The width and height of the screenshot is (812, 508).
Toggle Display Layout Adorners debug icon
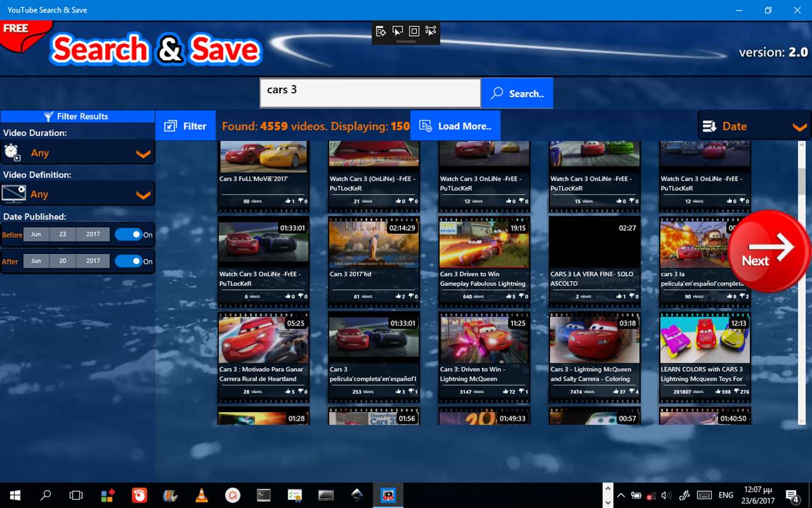click(x=414, y=31)
